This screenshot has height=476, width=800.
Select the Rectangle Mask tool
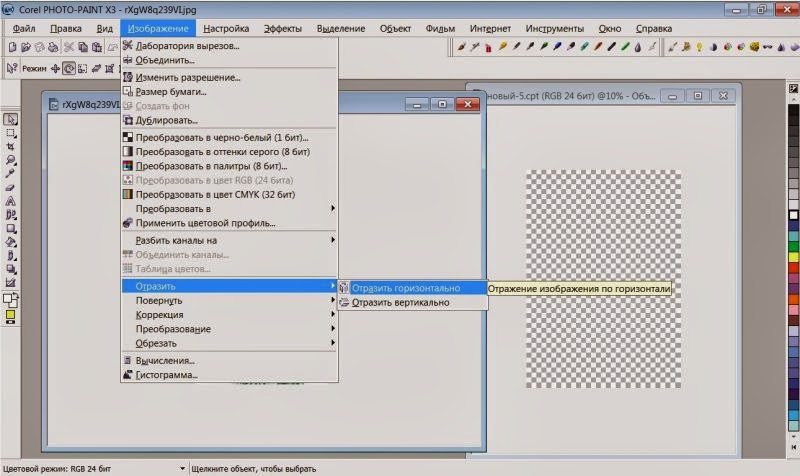[11, 133]
